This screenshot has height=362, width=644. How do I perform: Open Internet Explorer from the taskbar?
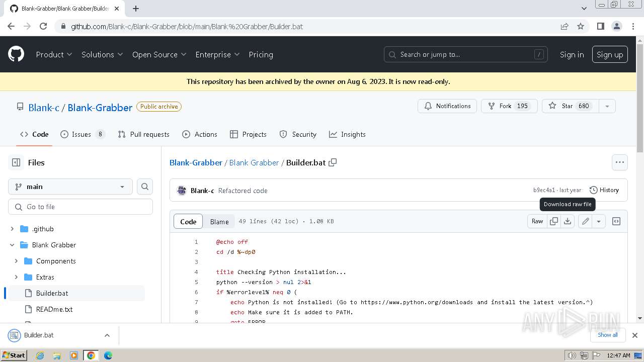40,355
